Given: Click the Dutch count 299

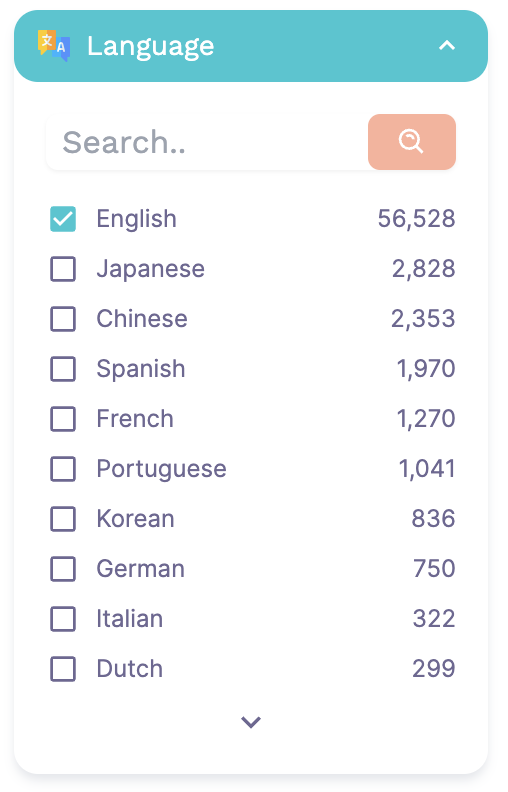Looking at the screenshot, I should coord(434,669).
